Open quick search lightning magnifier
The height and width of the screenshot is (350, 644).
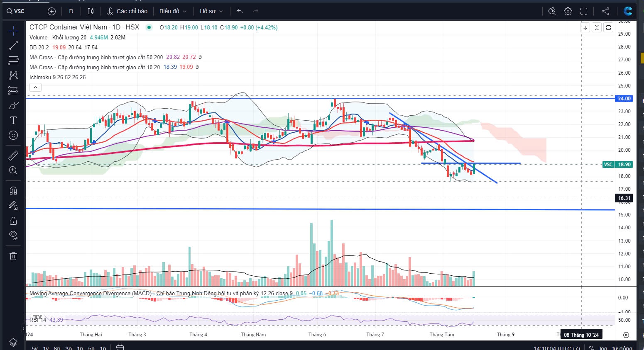[552, 11]
